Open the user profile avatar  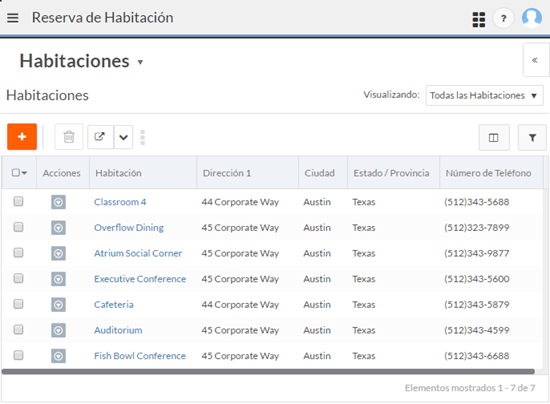tap(531, 18)
